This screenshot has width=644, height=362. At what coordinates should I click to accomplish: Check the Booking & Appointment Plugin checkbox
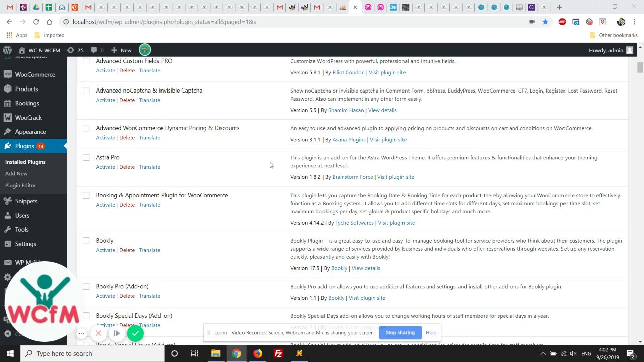click(x=86, y=195)
